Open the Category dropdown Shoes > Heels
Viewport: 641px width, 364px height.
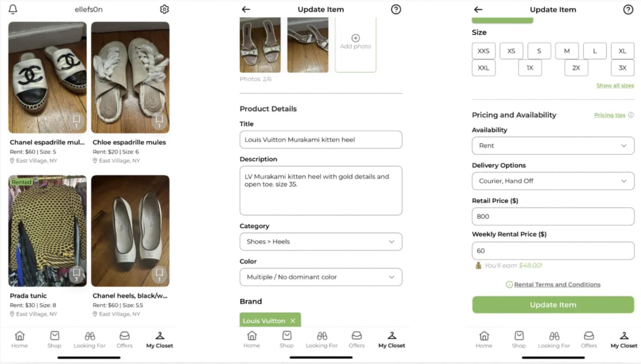(320, 241)
